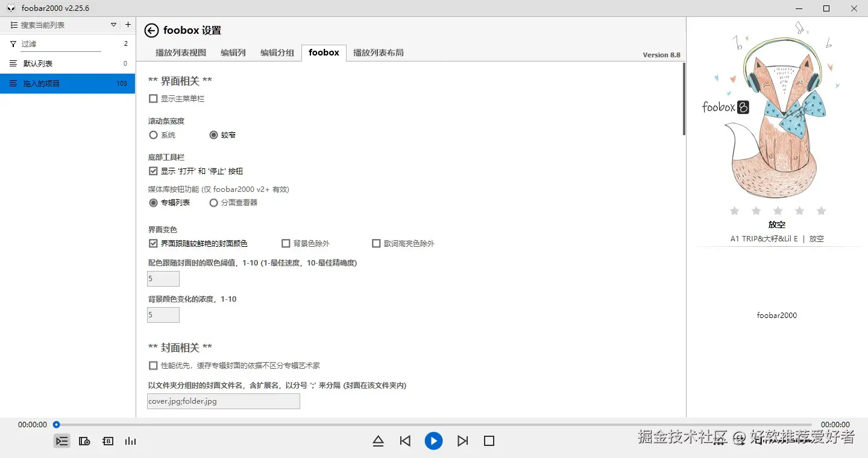Click the 过滤 filter input field

coord(61,44)
